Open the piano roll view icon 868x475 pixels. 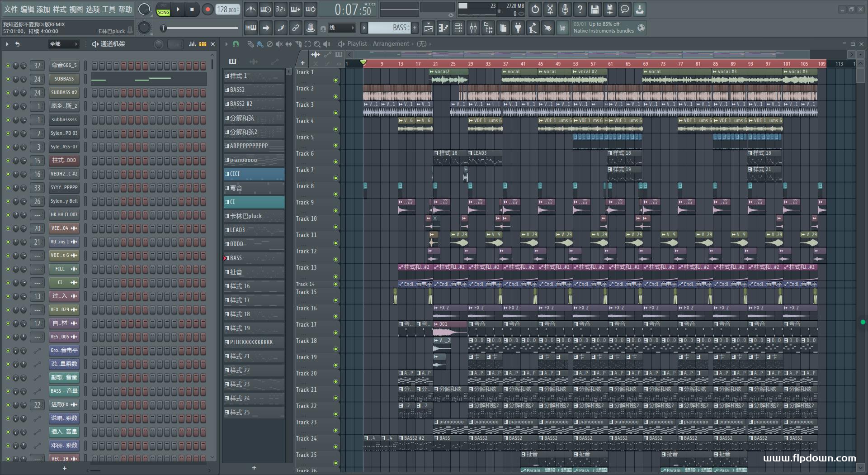coord(443,28)
